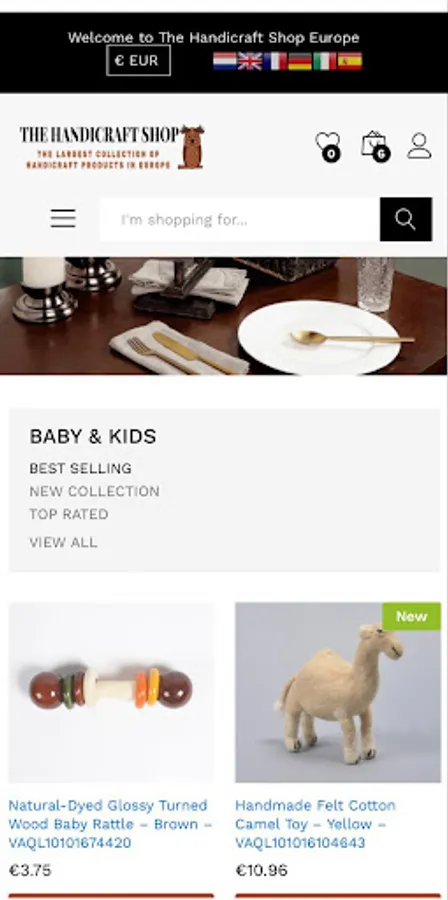
Task: Follow the View All link
Action: [63, 542]
